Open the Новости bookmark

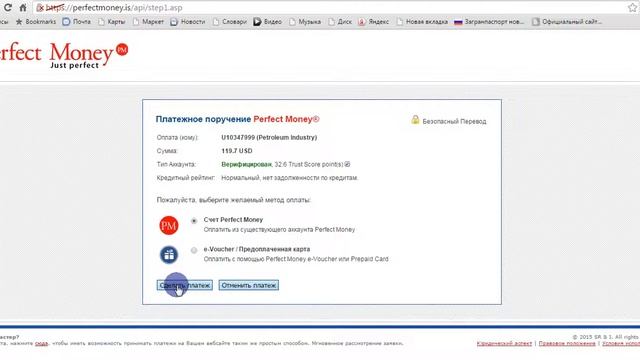tap(188, 22)
